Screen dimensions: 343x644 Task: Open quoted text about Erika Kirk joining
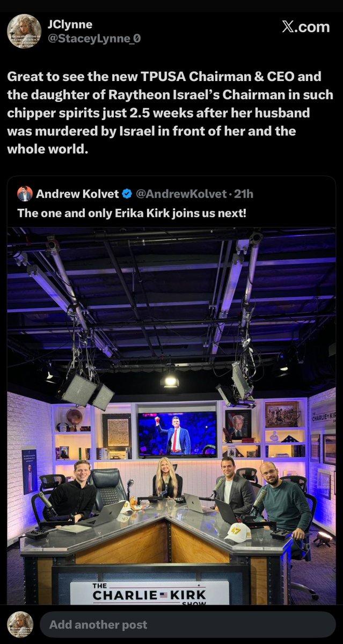(x=132, y=213)
